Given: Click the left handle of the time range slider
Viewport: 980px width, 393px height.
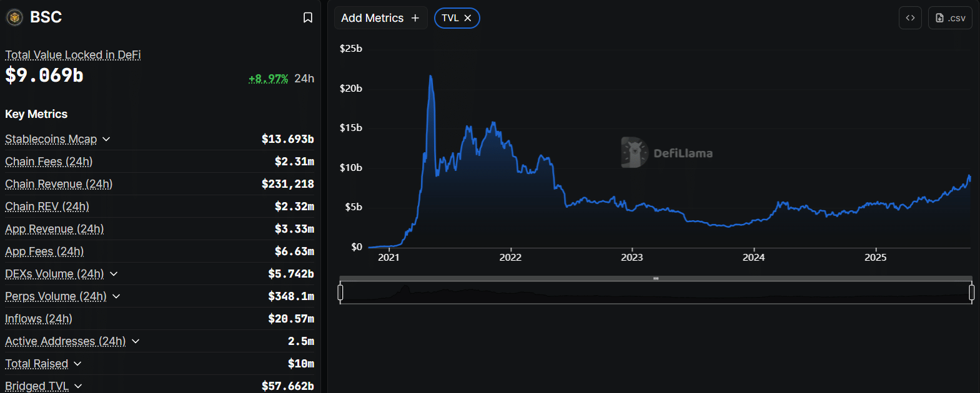Looking at the screenshot, I should [340, 292].
